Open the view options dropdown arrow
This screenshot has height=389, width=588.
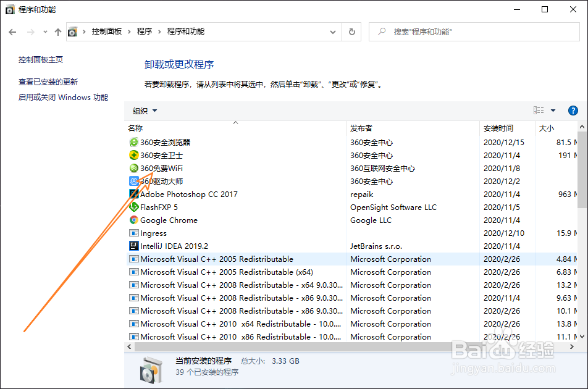click(552, 110)
